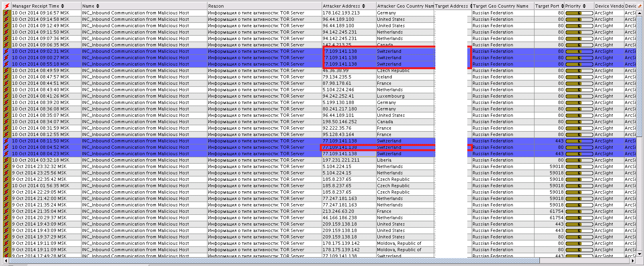
Task: Click the Attacker Geo Country Name header
Action: 405,6
